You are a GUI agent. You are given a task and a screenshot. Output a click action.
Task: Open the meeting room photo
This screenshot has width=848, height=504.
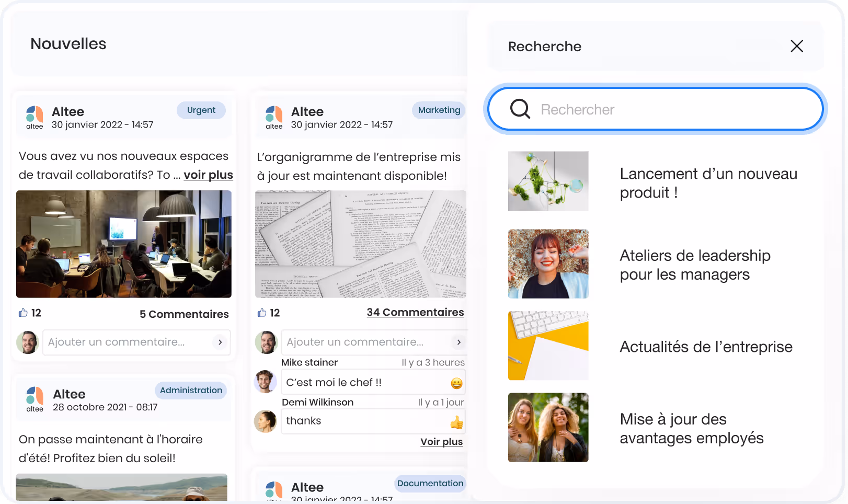pos(124,244)
